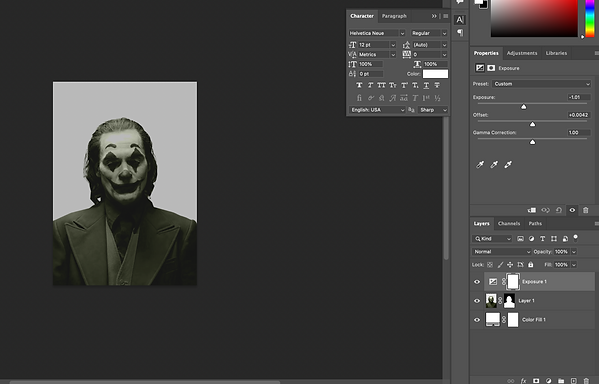Viewport: 599px width, 384px height.
Task: Click the Exposure value field
Action: point(579,97)
